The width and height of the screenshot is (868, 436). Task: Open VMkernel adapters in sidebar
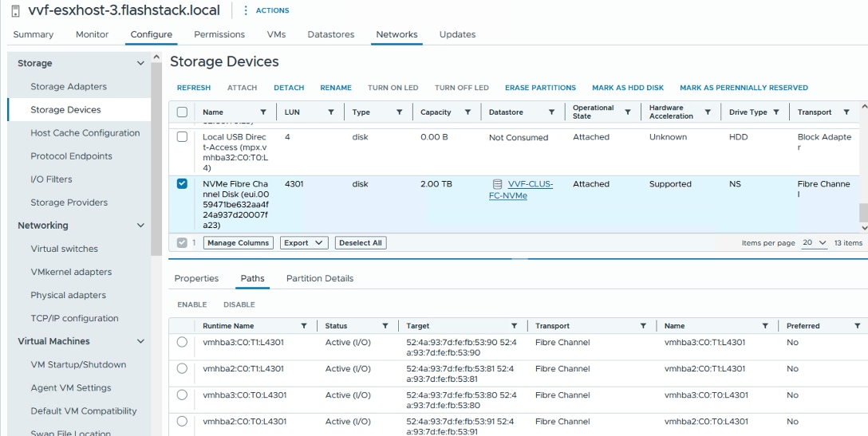tap(71, 272)
